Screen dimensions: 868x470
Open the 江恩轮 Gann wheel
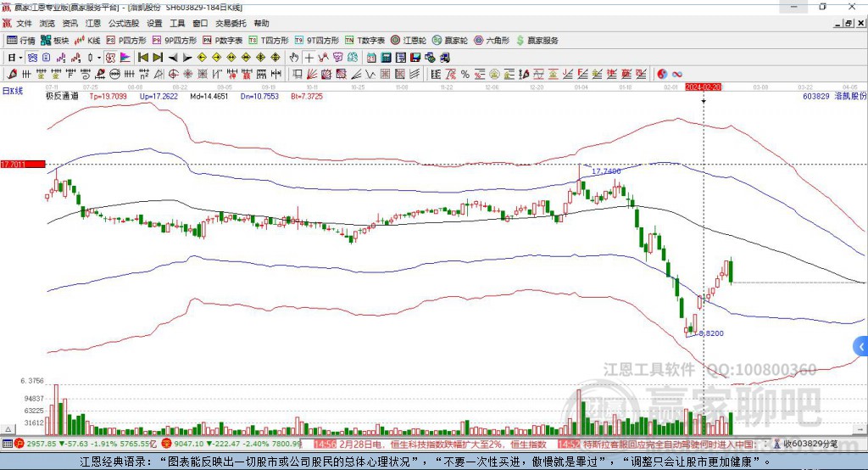(x=409, y=41)
